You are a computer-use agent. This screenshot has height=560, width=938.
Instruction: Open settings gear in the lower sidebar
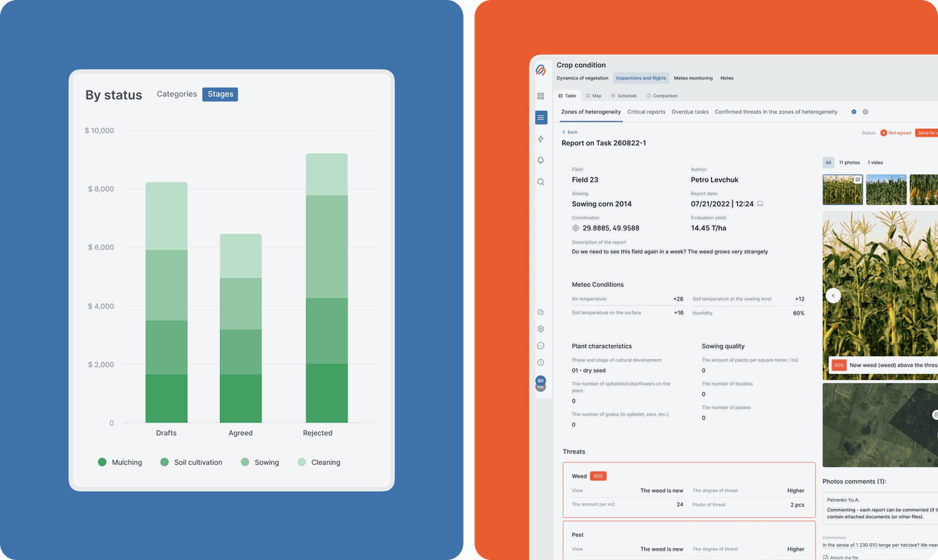point(541,329)
